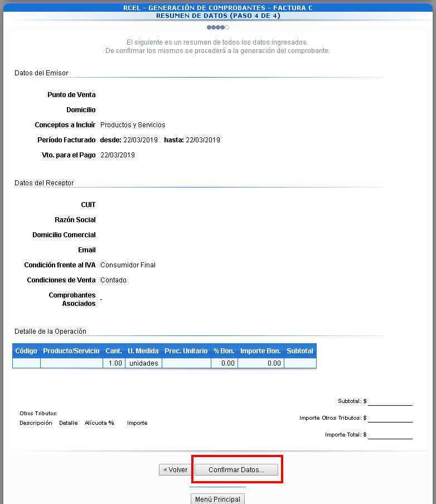Select the Importe Bon. column header
This screenshot has height=504, width=436.
click(x=260, y=351)
